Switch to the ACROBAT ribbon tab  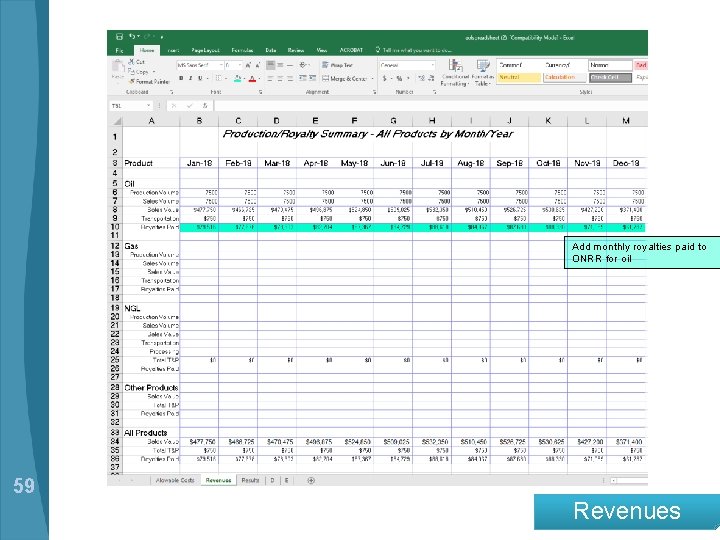tap(351, 50)
